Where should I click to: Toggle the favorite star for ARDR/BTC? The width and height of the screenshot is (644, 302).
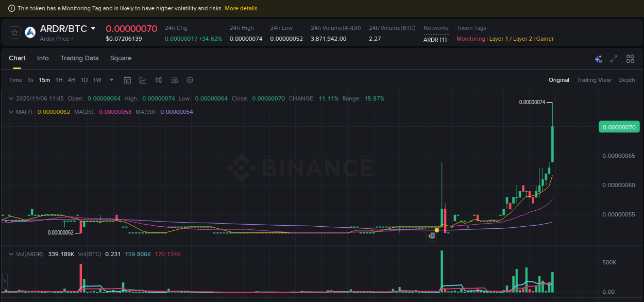pos(14,32)
